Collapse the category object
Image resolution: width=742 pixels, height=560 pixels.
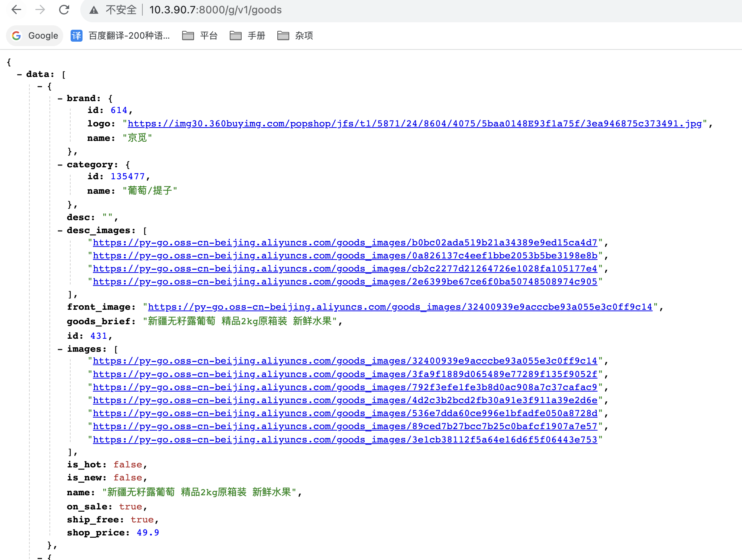coord(60,165)
